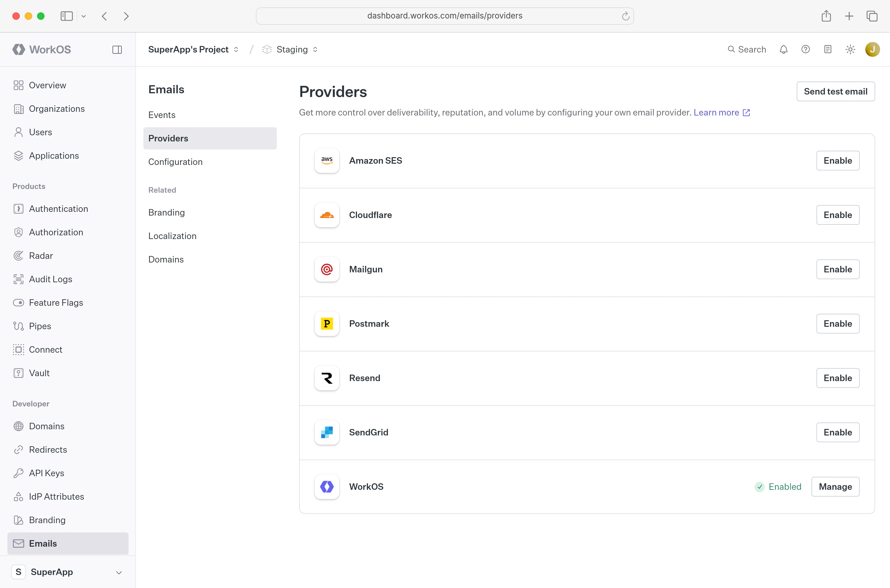Click the Resend R logo
Image resolution: width=890 pixels, height=588 pixels.
(327, 378)
